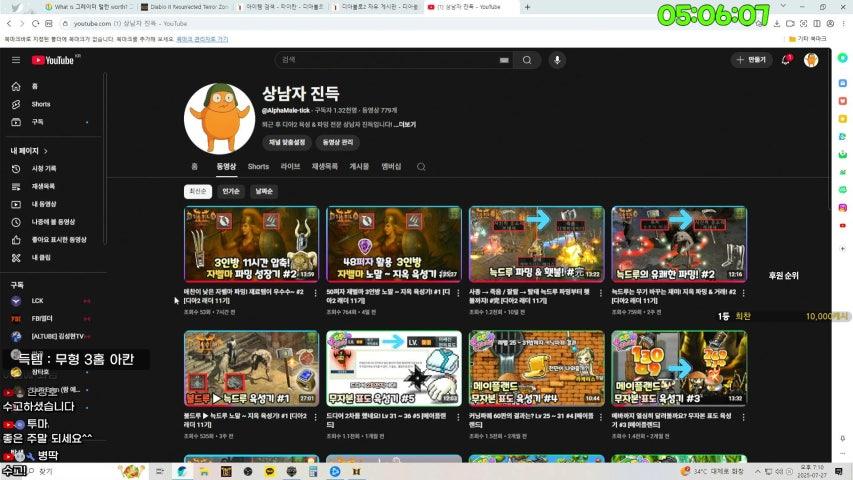Open KakaoTalk from the taskbar
853x480 pixels.
coord(269,471)
